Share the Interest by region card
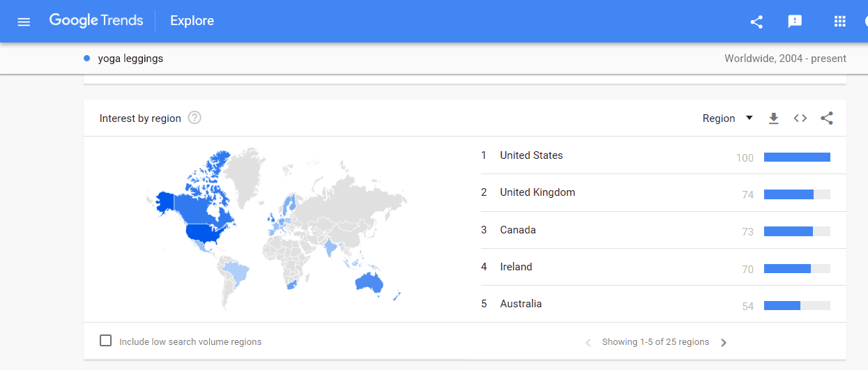Viewport: 868px width, 370px height. [827, 118]
